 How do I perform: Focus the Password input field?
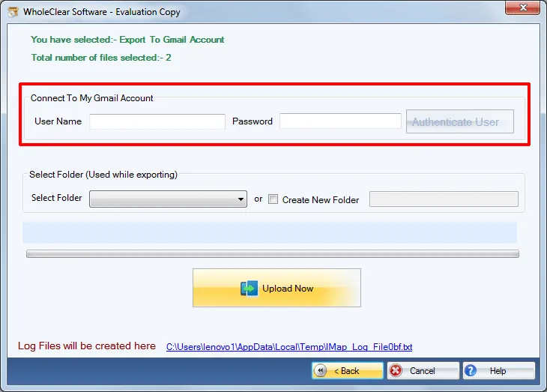tap(340, 121)
